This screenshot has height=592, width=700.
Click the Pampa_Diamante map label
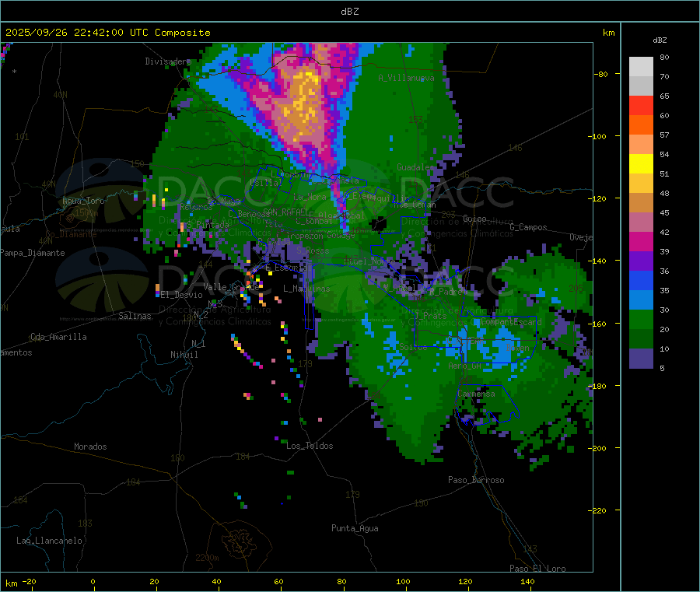tap(33, 253)
